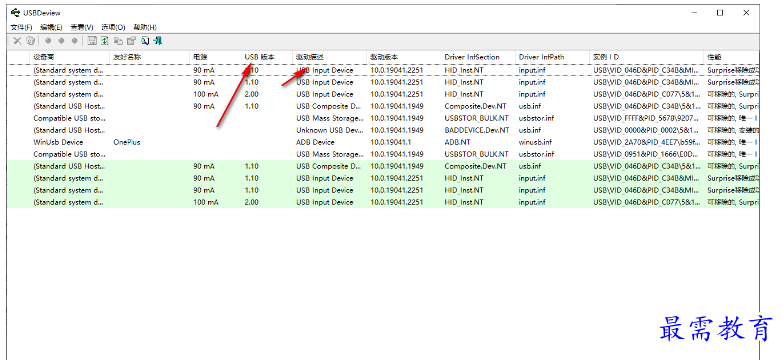Screen dimensions: 781x360
Task: Click the Unknown USB Dev... description cell
Action: (x=330, y=130)
